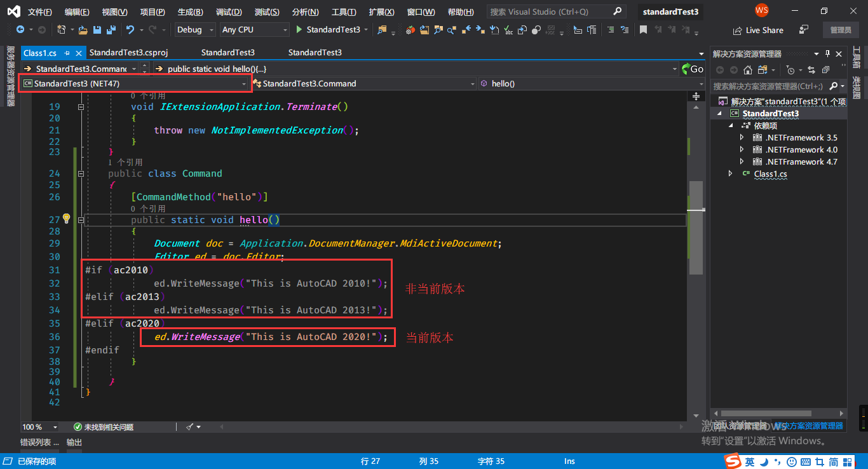Open the 错误列表 panel tab
This screenshot has height=469, width=868.
point(39,442)
